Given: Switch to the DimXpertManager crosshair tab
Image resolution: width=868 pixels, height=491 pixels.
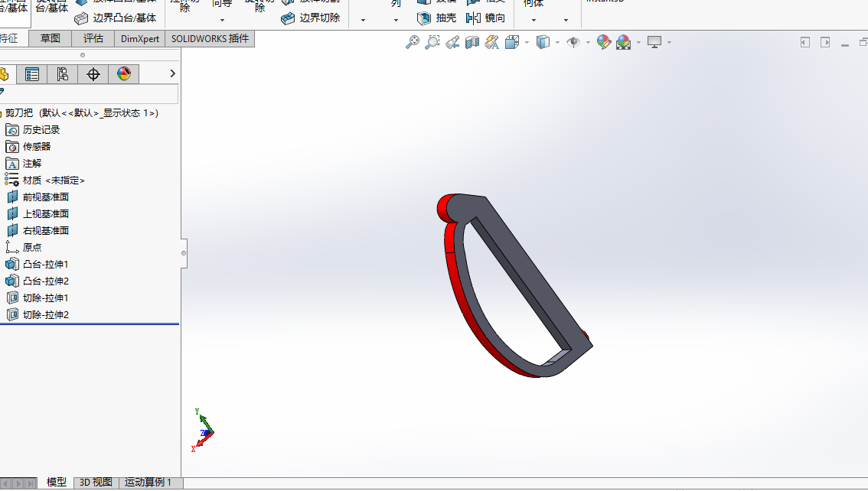Looking at the screenshot, I should click(x=93, y=74).
